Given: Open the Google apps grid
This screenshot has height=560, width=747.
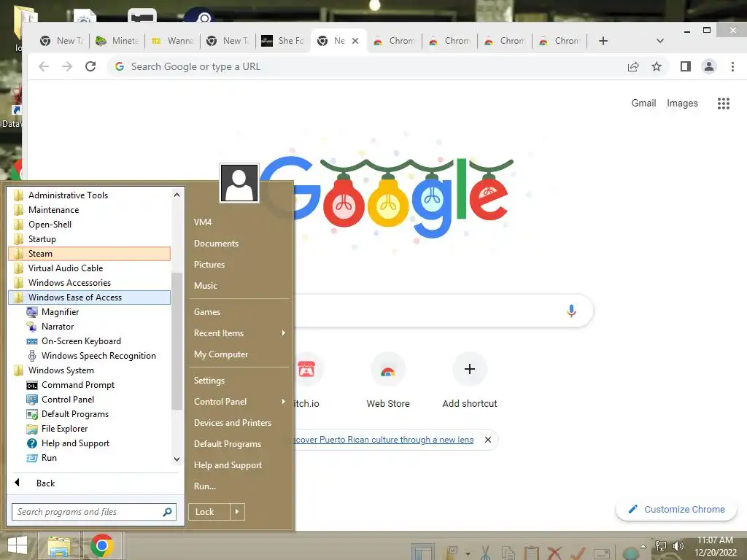Looking at the screenshot, I should [x=723, y=104].
